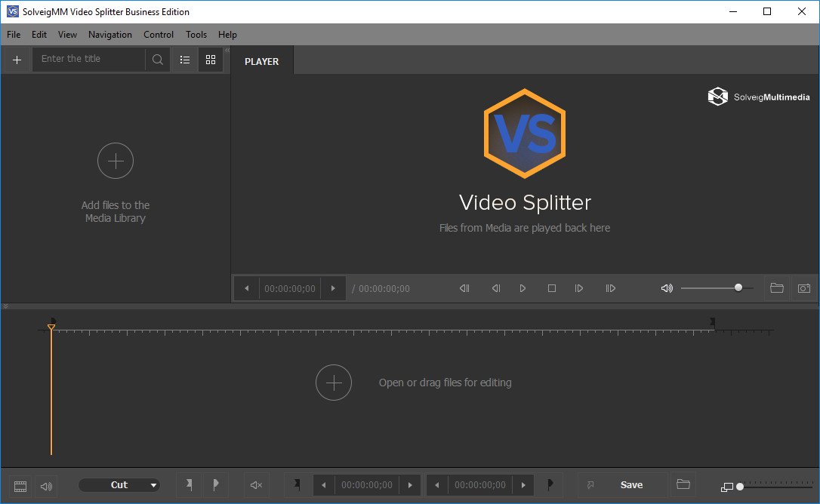820x504 pixels.
Task: Click the circled plus above "Add files to the Media Library"
Action: (x=116, y=161)
